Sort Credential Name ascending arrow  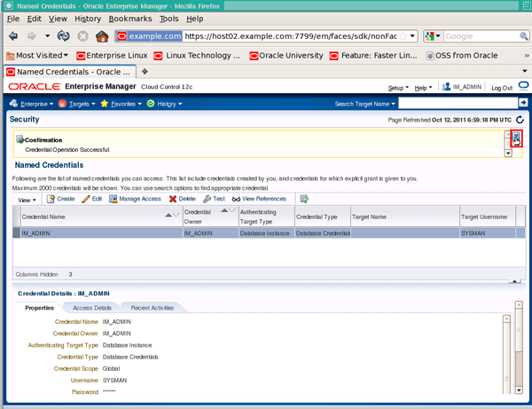point(168,215)
